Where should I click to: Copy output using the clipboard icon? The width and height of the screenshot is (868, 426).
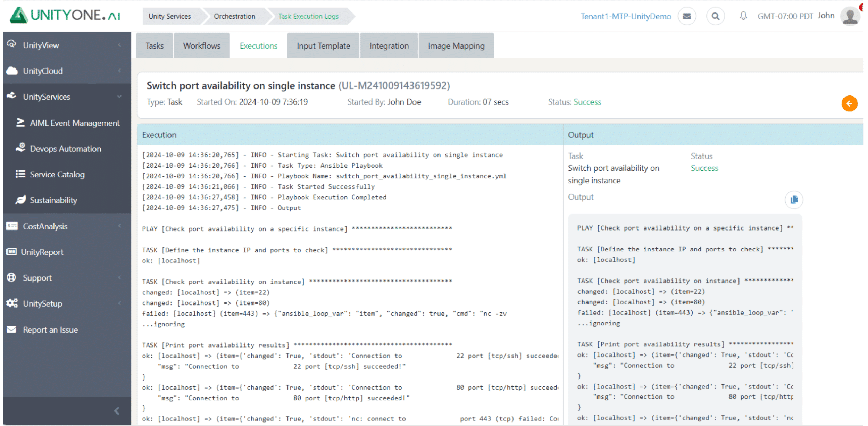794,200
